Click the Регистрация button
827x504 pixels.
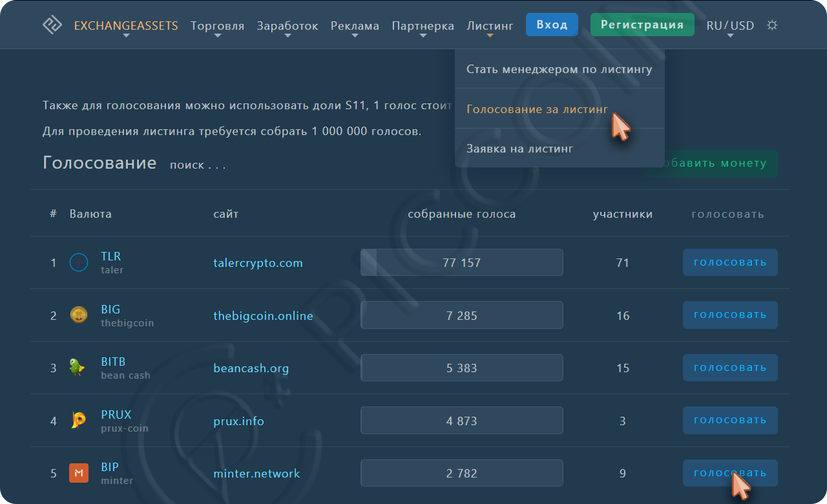642,25
